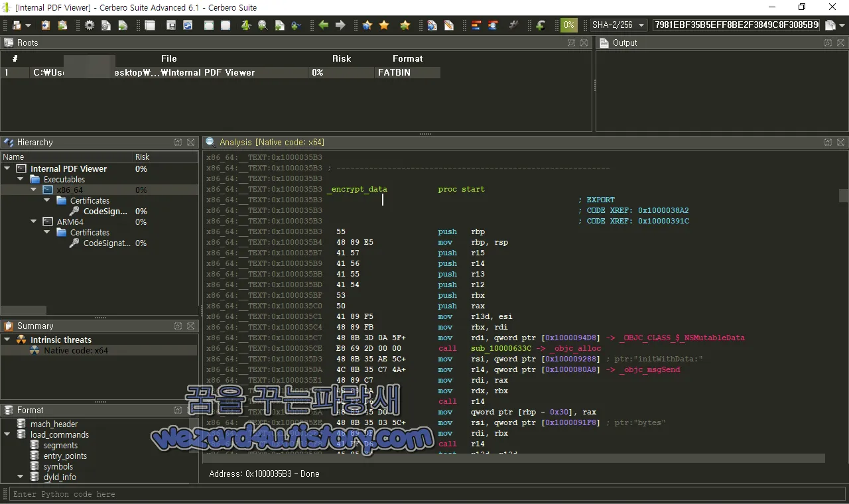
Task: Click the open file toolbar icon
Action: 17,25
